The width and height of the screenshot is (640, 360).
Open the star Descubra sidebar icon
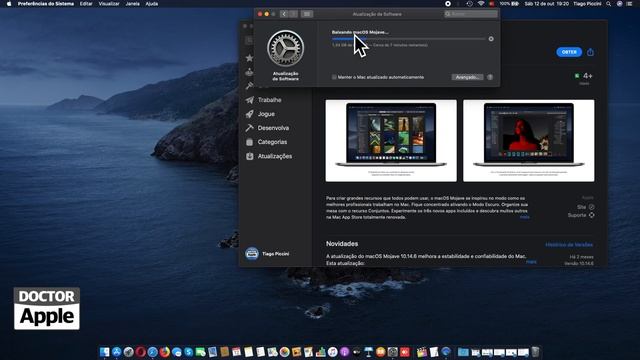pyautogui.click(x=249, y=58)
